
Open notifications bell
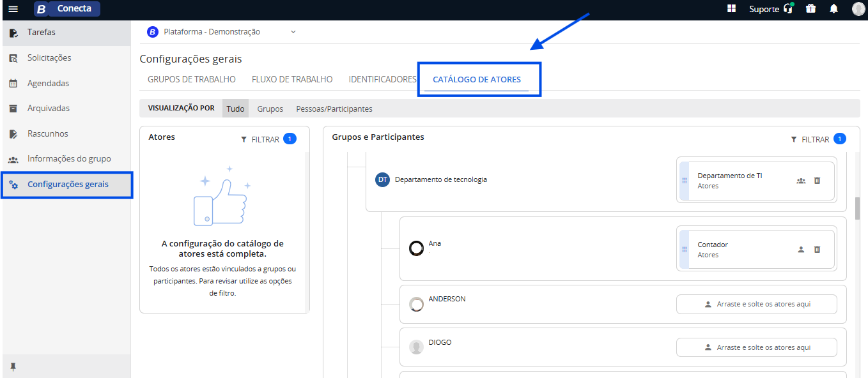point(833,9)
